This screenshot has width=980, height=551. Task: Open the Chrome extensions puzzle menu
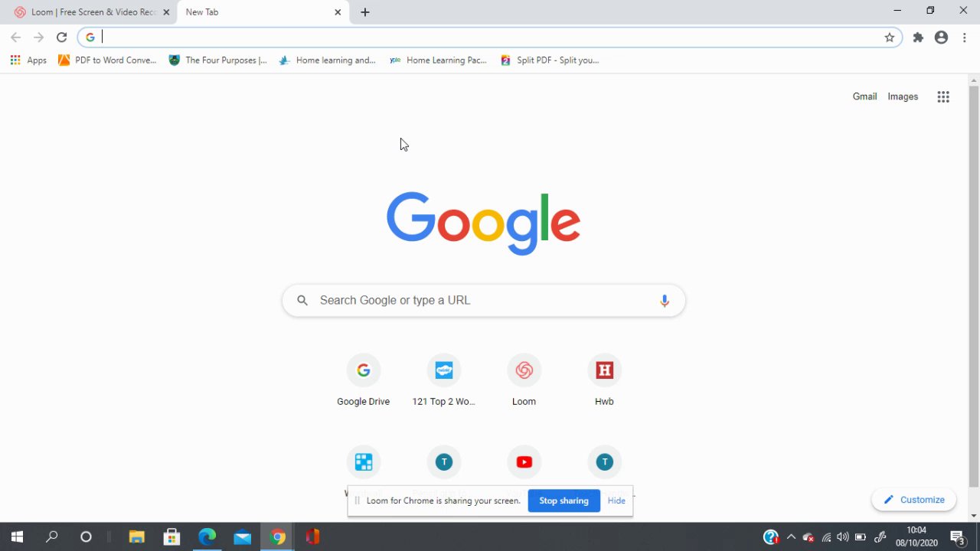918,37
